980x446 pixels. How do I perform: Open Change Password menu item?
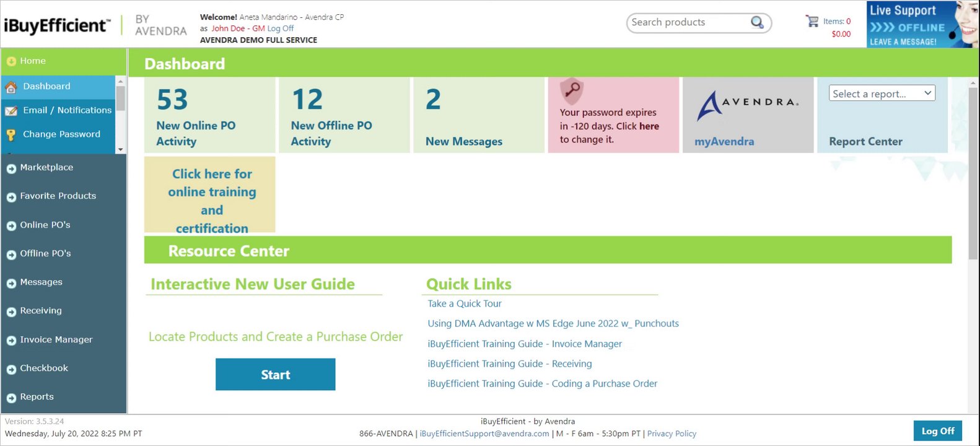coord(59,134)
